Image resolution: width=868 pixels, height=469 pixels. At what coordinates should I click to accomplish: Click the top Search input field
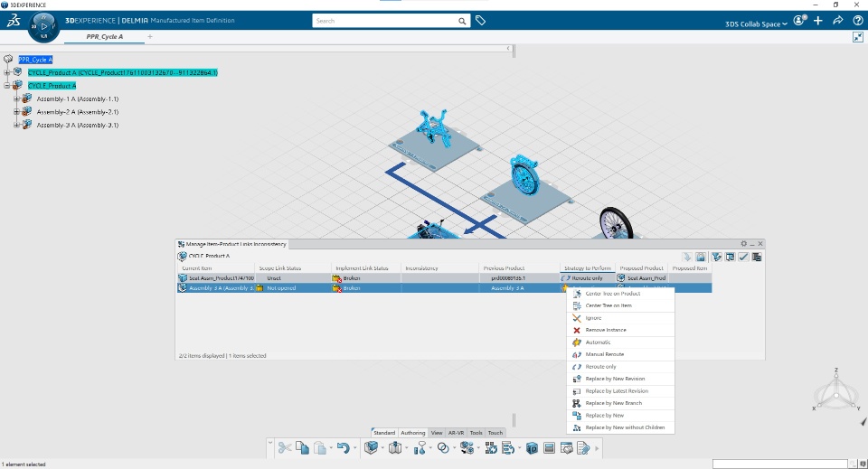click(x=385, y=21)
